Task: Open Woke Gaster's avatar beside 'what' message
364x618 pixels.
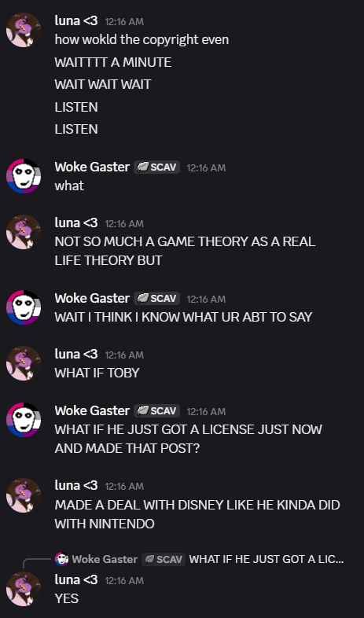Action: point(24,176)
